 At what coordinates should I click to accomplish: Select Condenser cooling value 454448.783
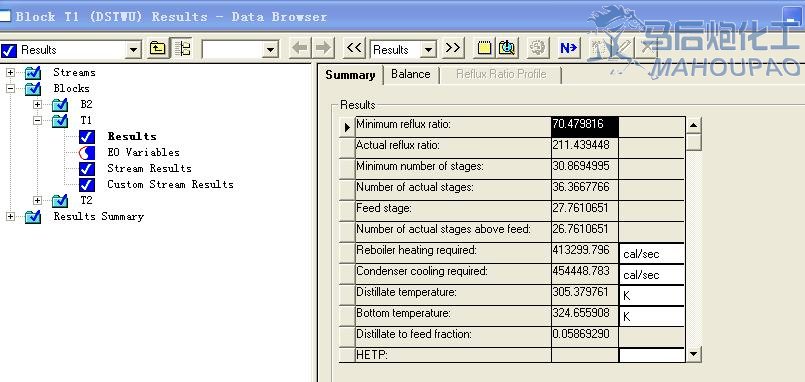tap(585, 274)
